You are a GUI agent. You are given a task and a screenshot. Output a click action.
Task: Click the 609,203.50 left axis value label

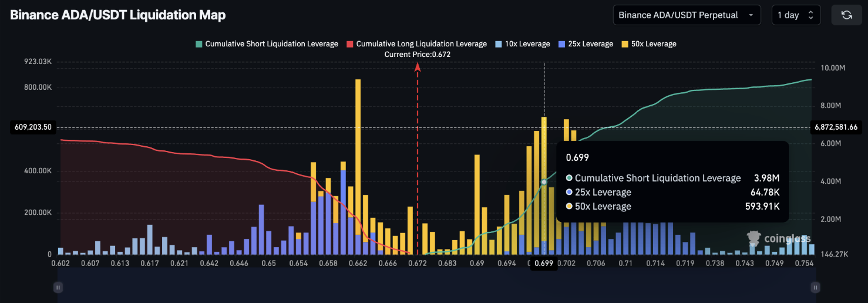click(x=34, y=127)
